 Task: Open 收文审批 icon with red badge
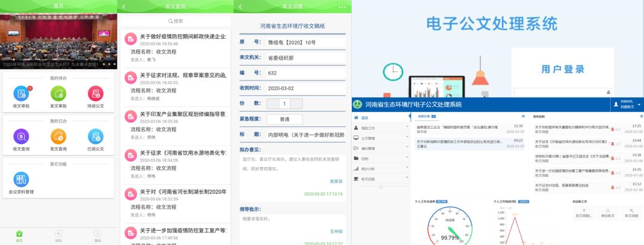click(x=21, y=94)
